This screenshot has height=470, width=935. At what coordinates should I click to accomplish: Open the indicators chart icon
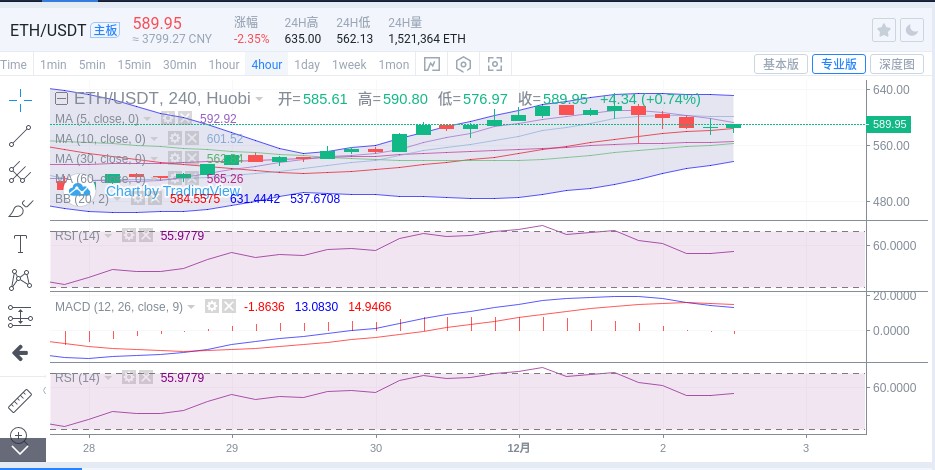[432, 64]
